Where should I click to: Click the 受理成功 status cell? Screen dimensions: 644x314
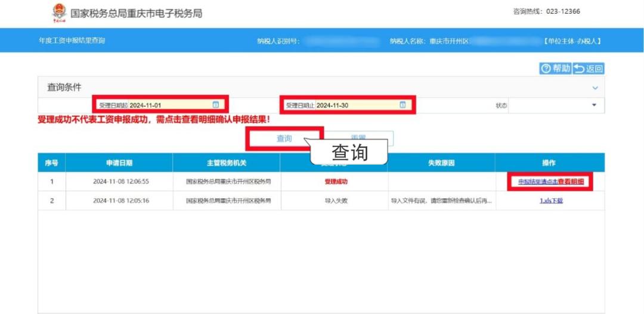[334, 181]
